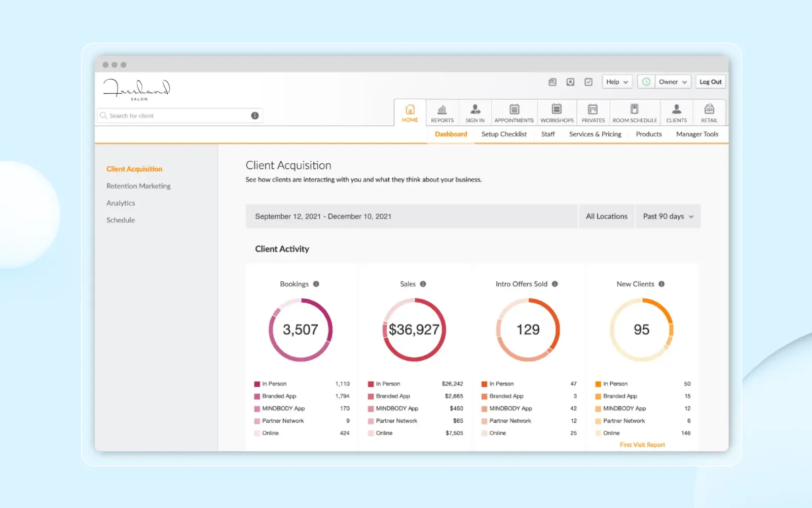Open the Sign In icon
The height and width of the screenshot is (508, 812).
[x=475, y=109]
